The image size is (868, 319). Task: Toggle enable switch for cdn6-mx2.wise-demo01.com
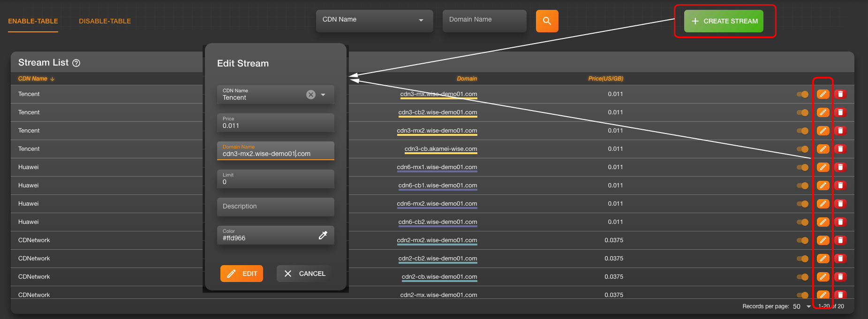pyautogui.click(x=802, y=204)
